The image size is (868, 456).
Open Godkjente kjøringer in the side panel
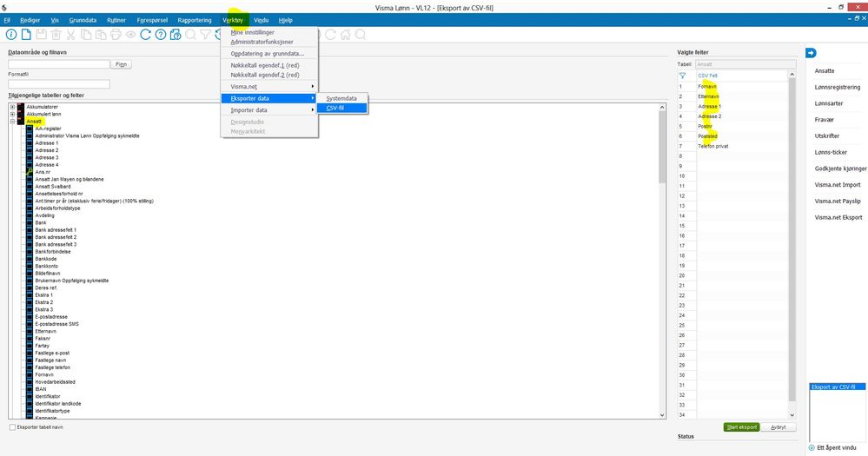pos(840,169)
